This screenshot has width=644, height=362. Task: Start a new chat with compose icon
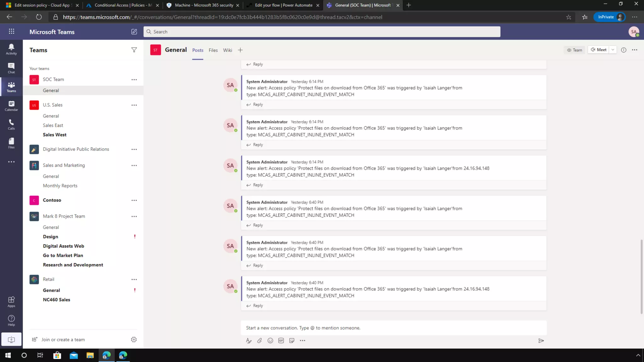134,32
